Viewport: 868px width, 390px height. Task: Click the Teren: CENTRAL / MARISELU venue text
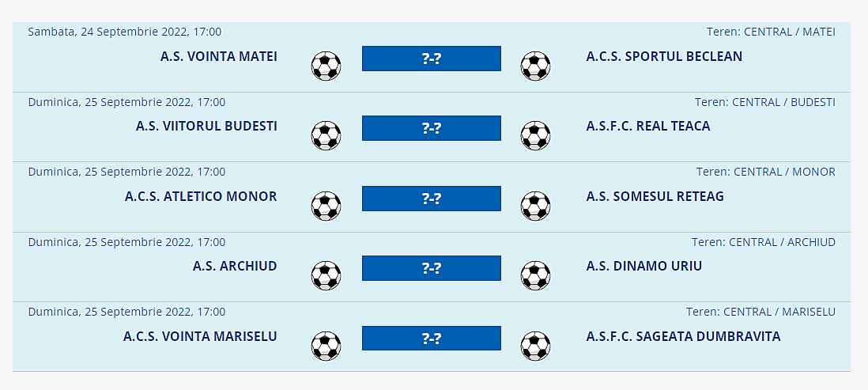(760, 312)
